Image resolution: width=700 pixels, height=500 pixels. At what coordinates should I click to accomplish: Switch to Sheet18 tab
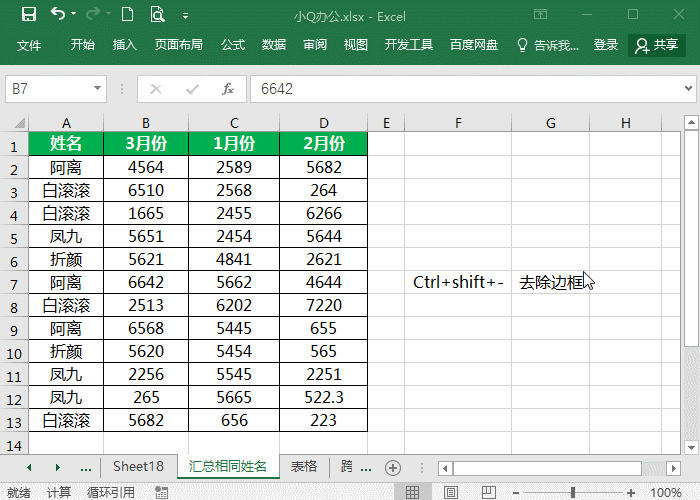pyautogui.click(x=138, y=467)
